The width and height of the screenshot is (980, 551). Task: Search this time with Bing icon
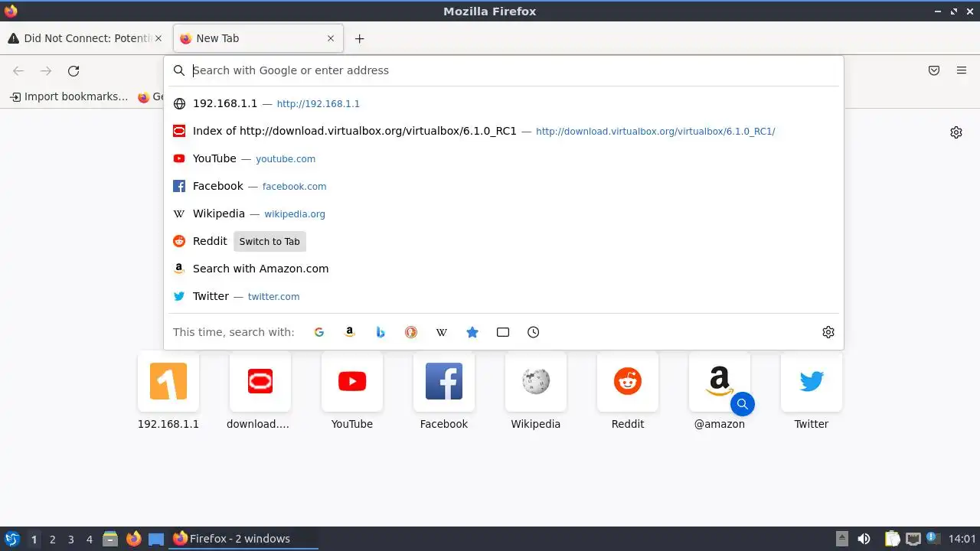(381, 332)
